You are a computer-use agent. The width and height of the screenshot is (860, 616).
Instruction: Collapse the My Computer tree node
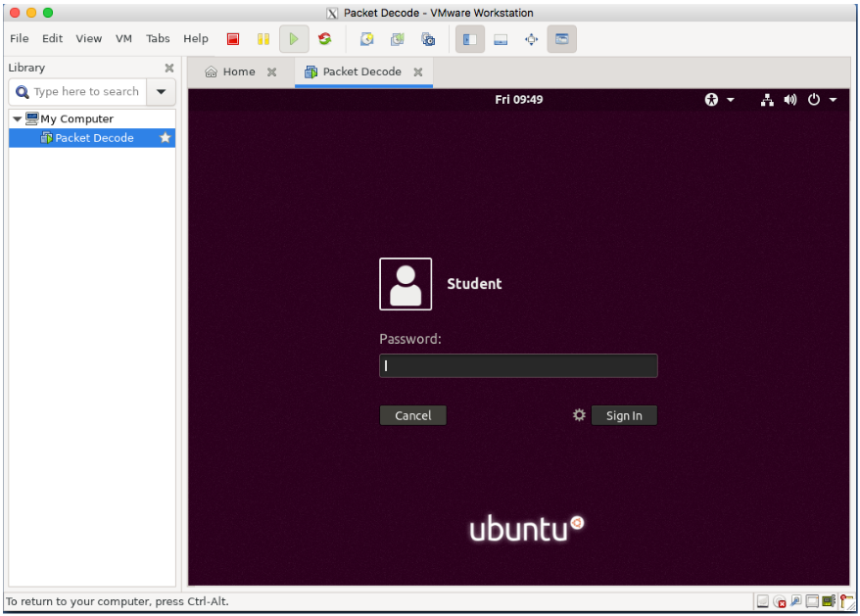click(17, 118)
